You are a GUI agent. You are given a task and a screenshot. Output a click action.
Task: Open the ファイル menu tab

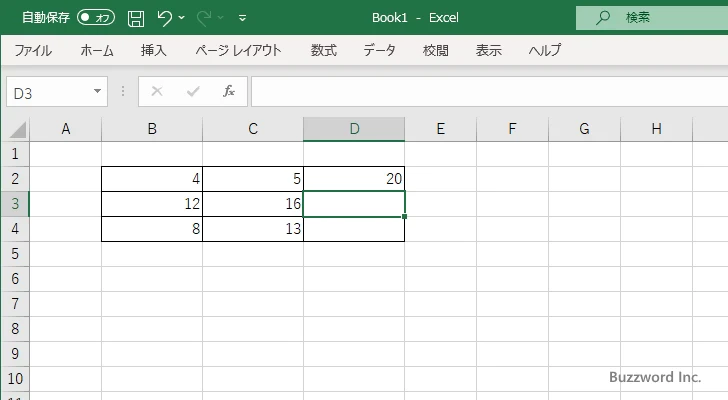(x=33, y=50)
